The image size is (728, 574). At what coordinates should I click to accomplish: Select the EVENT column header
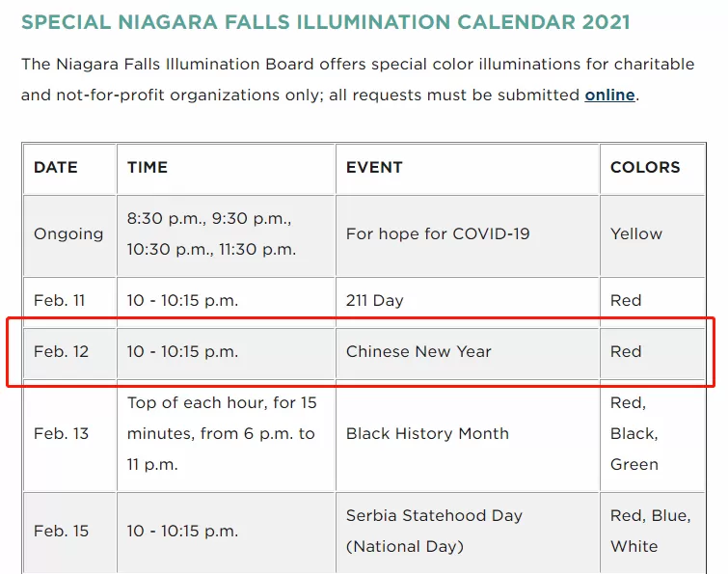[468, 169]
